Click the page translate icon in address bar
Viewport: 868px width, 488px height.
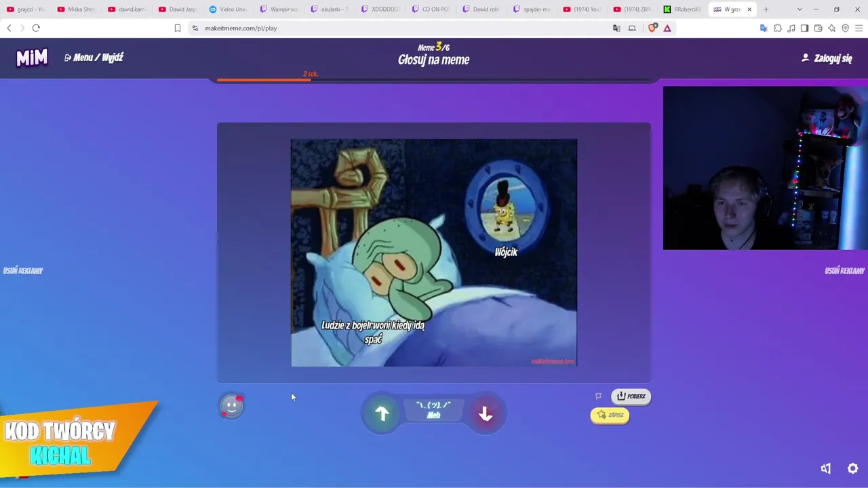tap(616, 28)
